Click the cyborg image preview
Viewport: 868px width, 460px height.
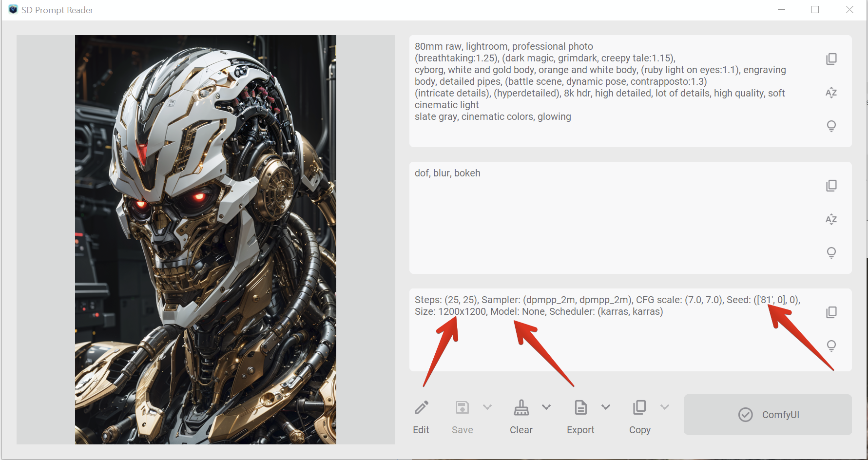click(x=205, y=239)
